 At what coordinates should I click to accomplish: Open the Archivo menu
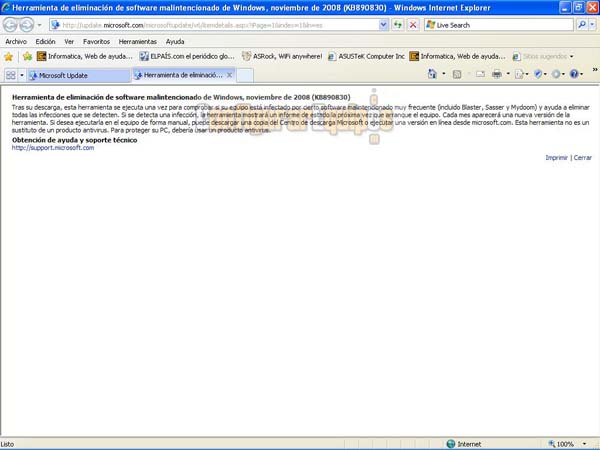(x=16, y=41)
